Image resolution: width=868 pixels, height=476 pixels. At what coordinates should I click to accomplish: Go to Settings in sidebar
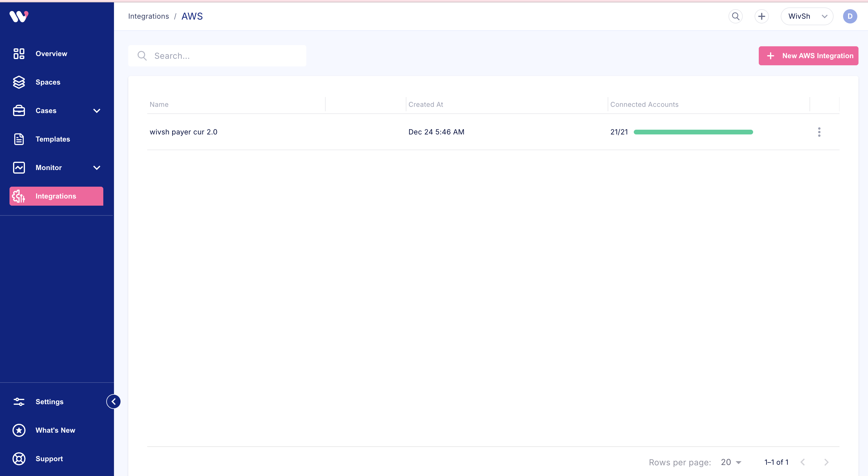(49, 402)
